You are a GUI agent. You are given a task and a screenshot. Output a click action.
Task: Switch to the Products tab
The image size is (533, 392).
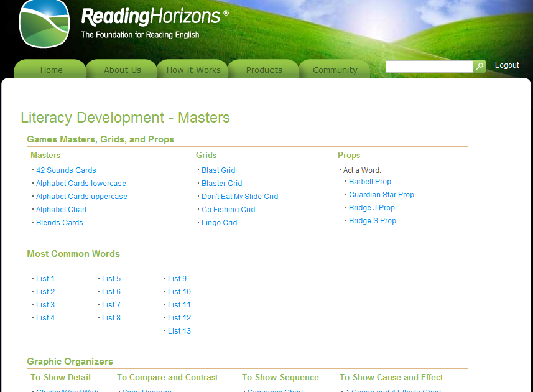pyautogui.click(x=263, y=70)
